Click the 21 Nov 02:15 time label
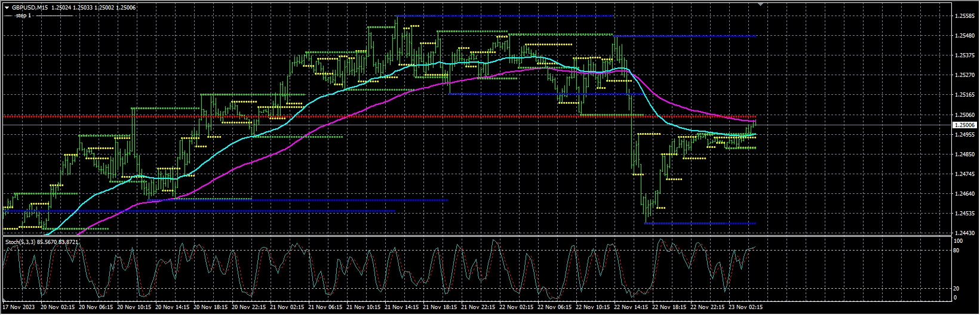980x315 pixels. tap(288, 308)
